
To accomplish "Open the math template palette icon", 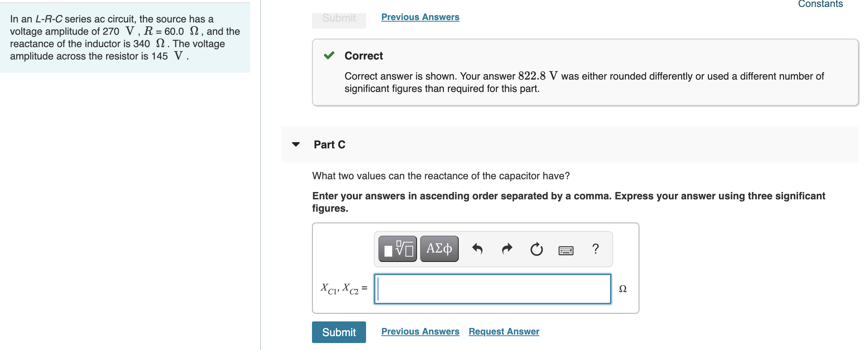I will coord(397,248).
